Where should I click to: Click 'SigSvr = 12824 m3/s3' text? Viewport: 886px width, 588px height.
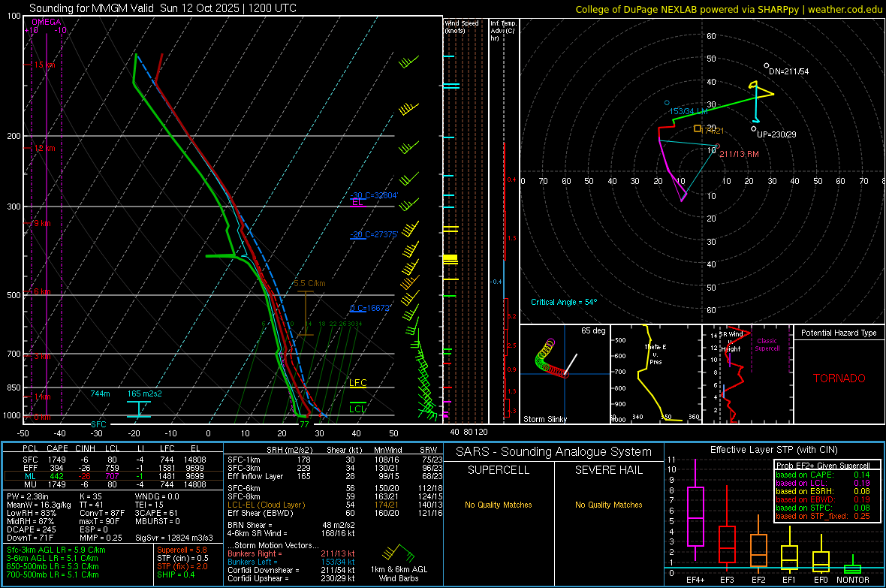coord(174,538)
